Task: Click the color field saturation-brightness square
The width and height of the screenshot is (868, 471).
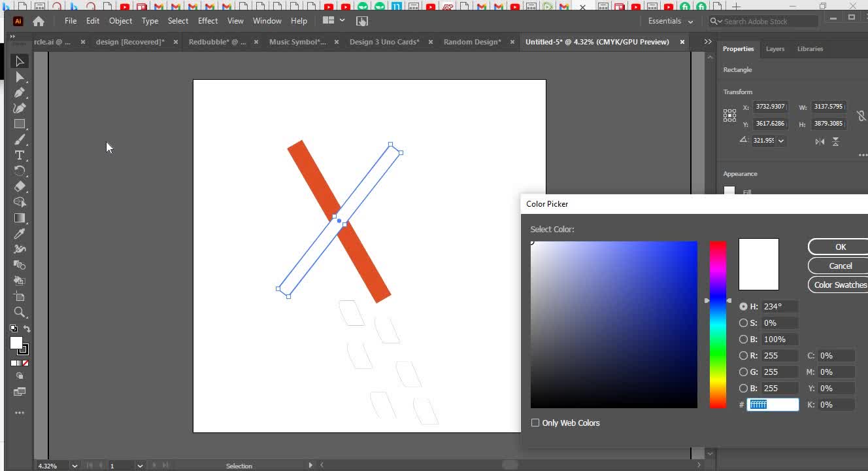Action: click(x=614, y=324)
